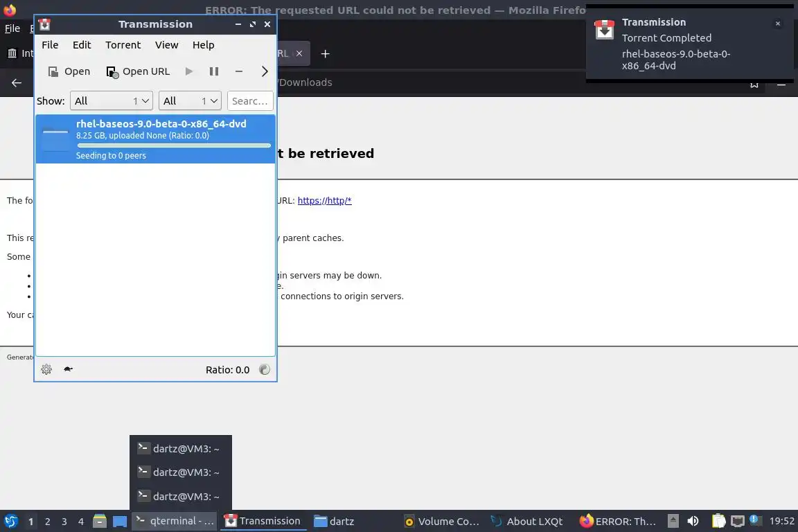Screen dimensions: 798x532
Task: Open the volume speaker tray icon
Action: coord(693,521)
